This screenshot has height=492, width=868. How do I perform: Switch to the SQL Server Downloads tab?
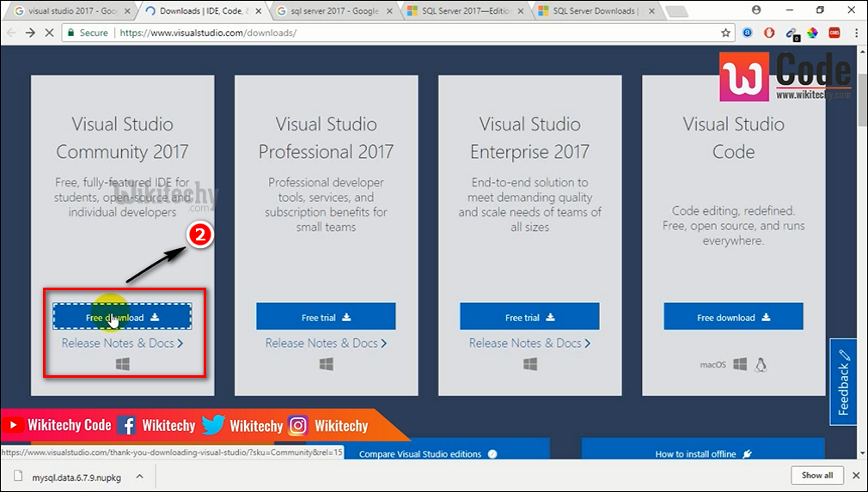(x=593, y=11)
